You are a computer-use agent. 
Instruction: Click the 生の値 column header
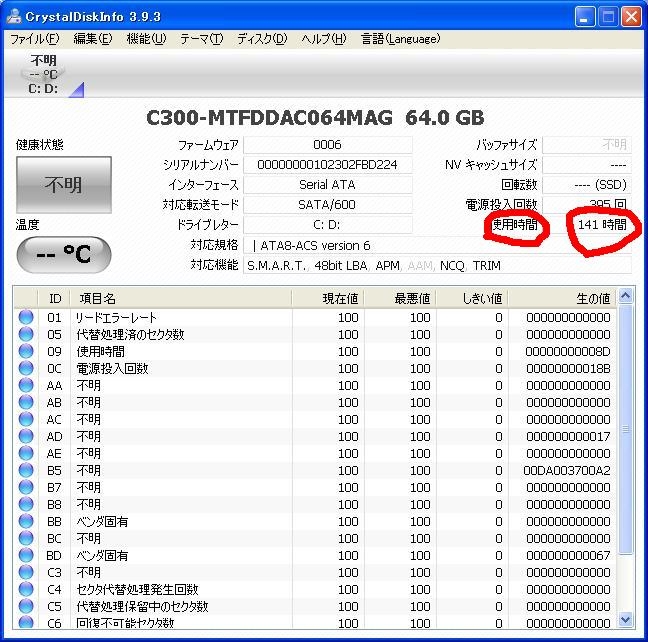click(x=562, y=298)
